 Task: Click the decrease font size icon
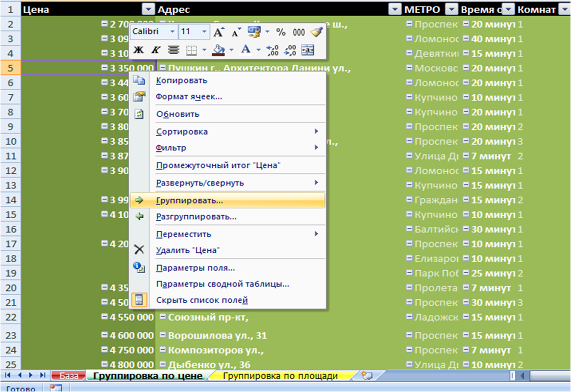click(235, 32)
